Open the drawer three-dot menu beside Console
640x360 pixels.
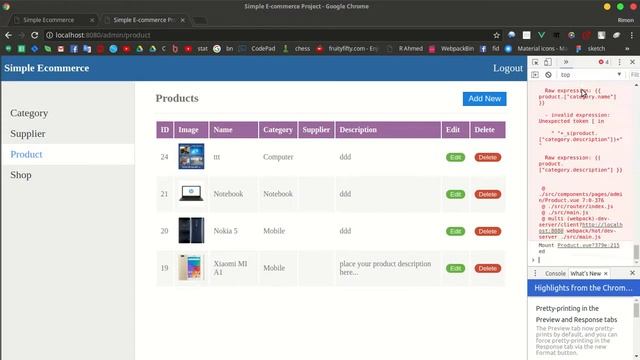pos(535,273)
